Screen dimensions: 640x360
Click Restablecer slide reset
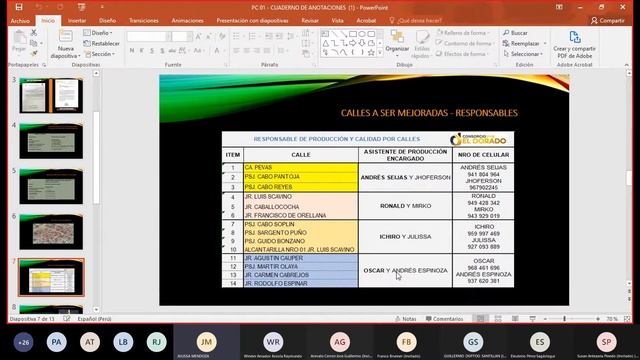pos(102,43)
